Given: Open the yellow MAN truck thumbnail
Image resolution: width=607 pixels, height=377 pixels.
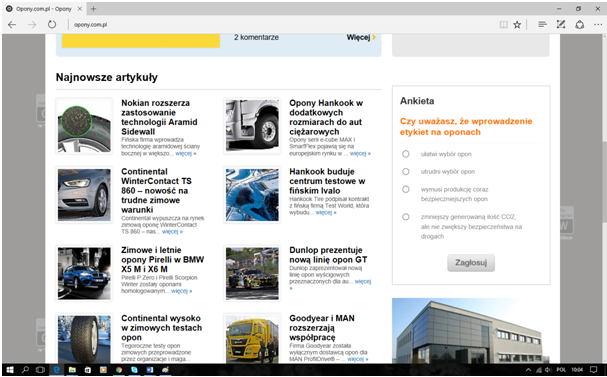Looking at the screenshot, I should point(252,339).
